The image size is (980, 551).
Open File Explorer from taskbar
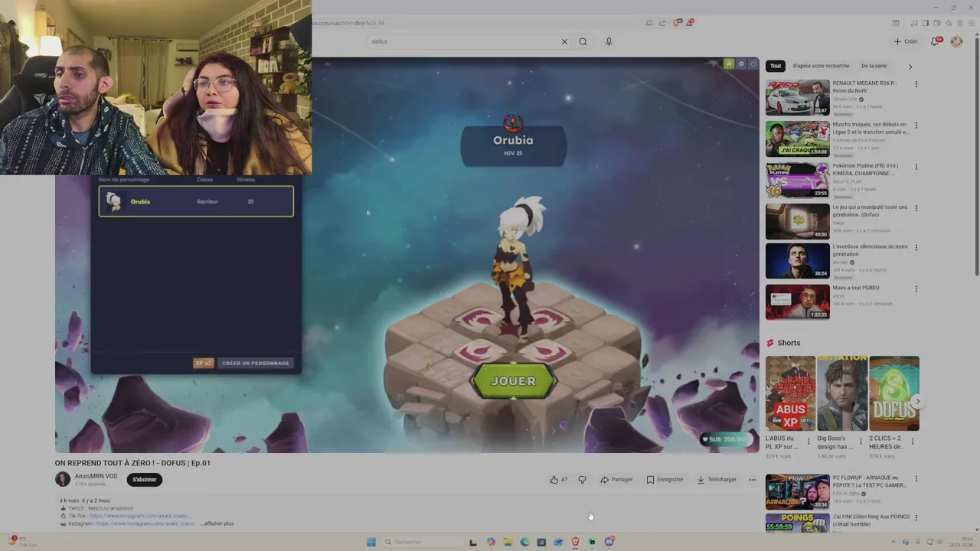pyautogui.click(x=508, y=542)
